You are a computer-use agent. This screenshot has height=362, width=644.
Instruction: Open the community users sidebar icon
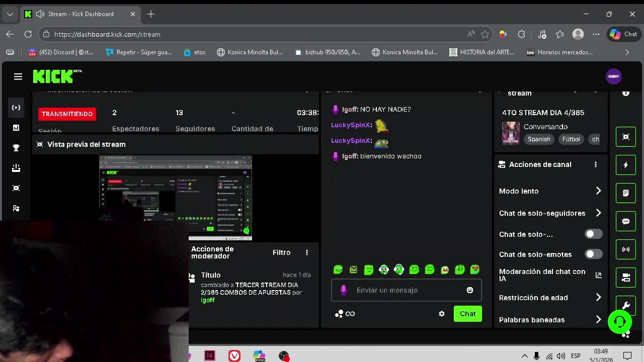tap(16, 208)
